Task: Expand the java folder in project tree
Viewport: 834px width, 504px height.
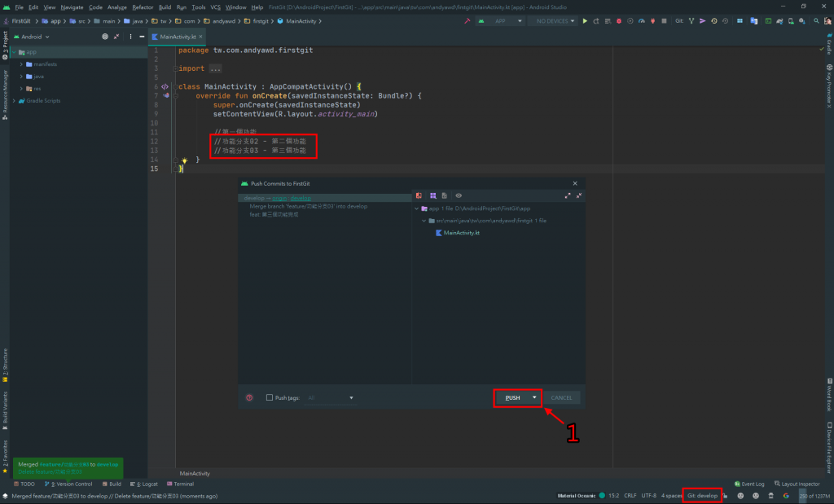Action: click(21, 77)
